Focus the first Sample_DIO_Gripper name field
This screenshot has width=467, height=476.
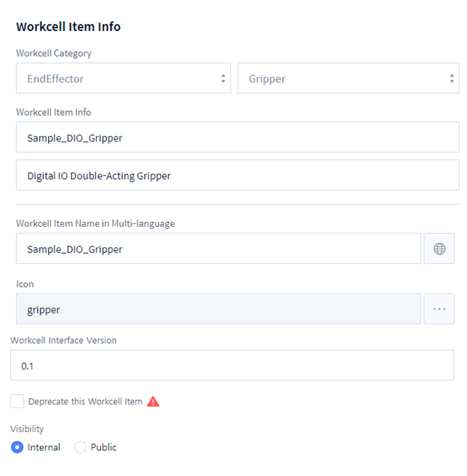tap(237, 138)
